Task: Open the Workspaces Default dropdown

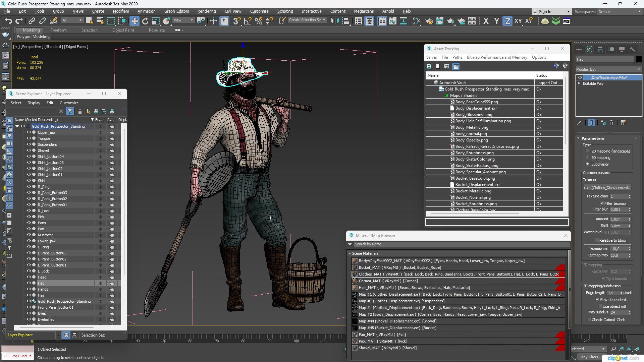Action: [x=620, y=12]
